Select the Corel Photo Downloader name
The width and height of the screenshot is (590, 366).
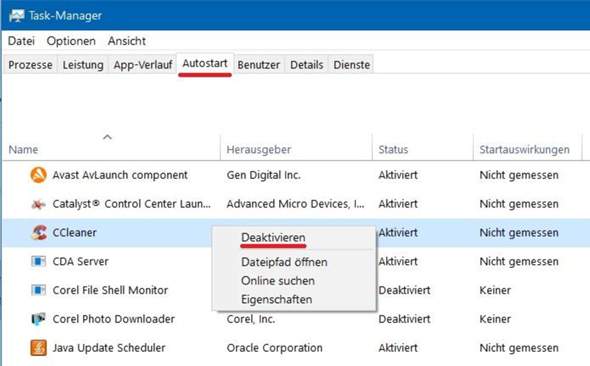pyautogui.click(x=114, y=319)
